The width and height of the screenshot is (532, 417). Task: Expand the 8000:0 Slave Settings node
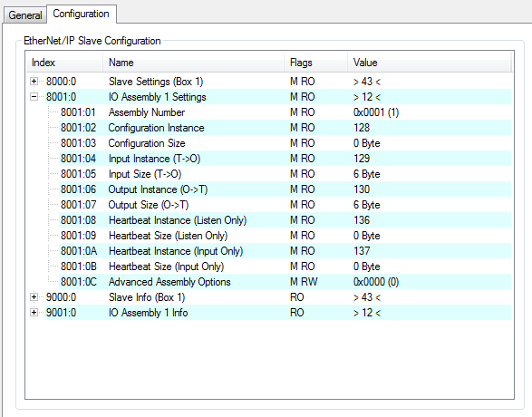coord(34,81)
